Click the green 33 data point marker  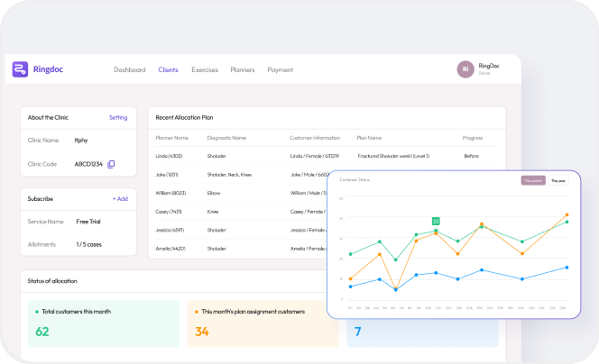436,221
